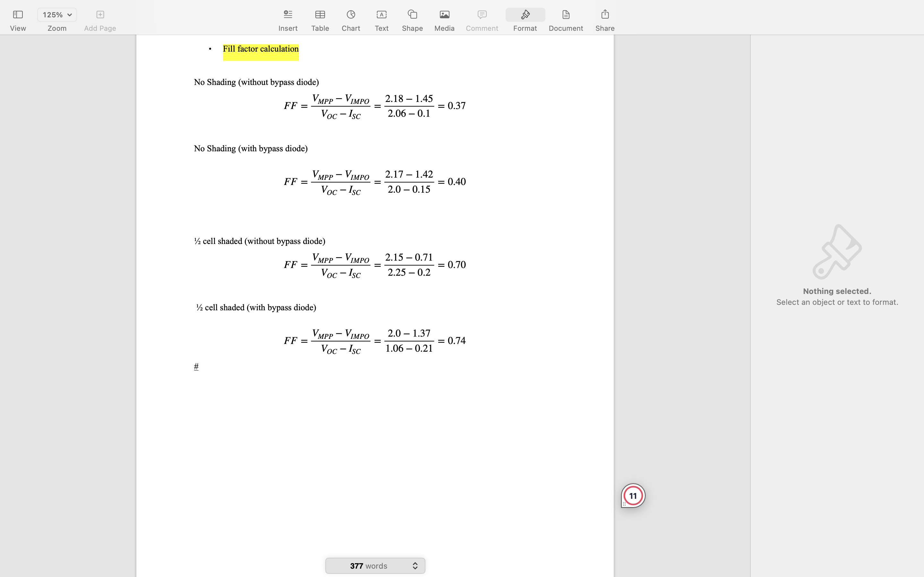Click the first FF equation equal to 0.37
Screen dimensions: 924x577
pyautogui.click(x=374, y=106)
